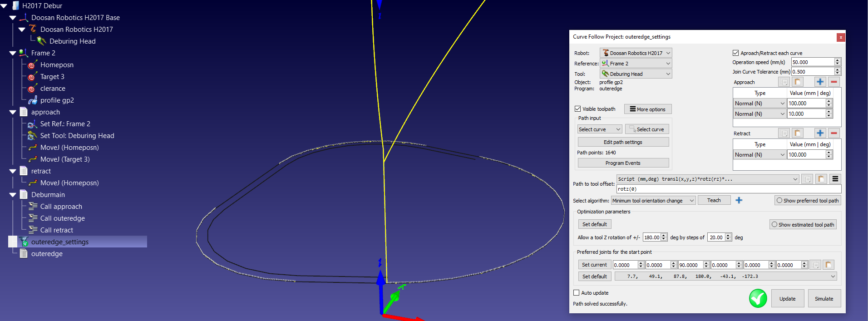Viewport: 868px width, 321px height.
Task: Click the Doosan Robotics H2017 Base frame icon
Action: coord(24,18)
